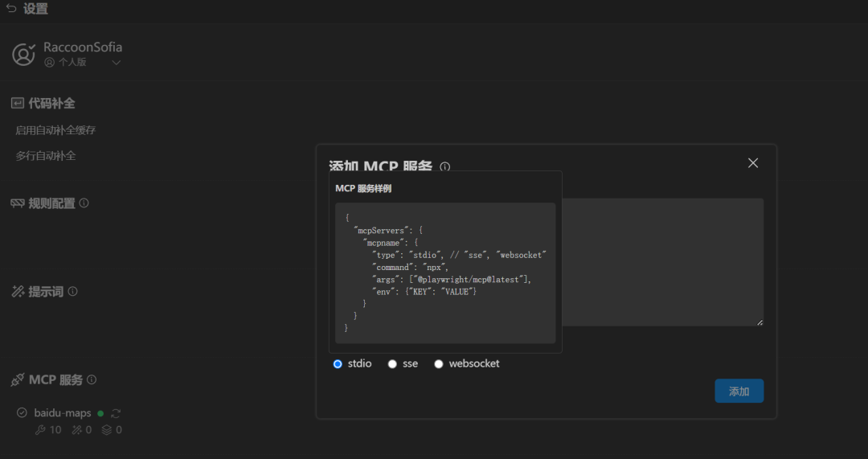Click the 规则配置 section icon
The height and width of the screenshot is (459, 868).
17,203
